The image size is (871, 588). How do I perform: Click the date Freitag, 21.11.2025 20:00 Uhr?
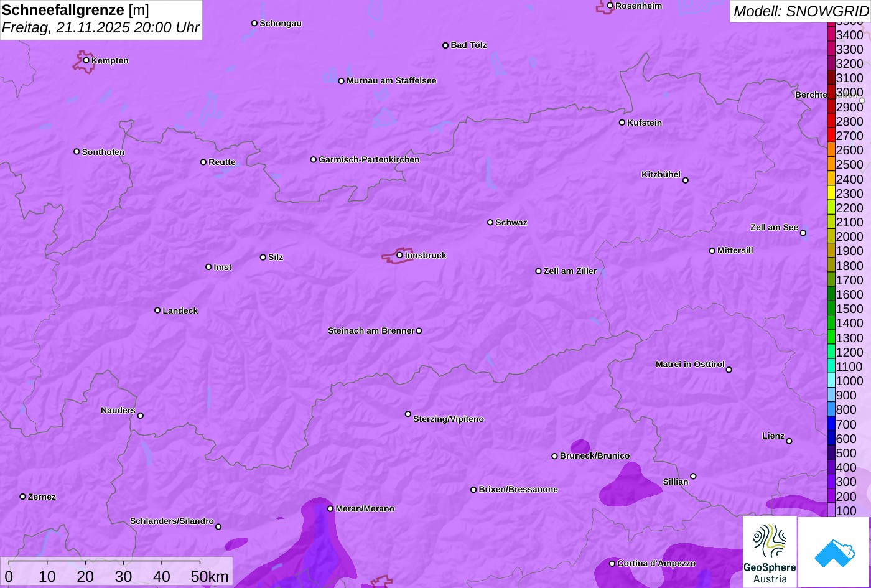101,27
